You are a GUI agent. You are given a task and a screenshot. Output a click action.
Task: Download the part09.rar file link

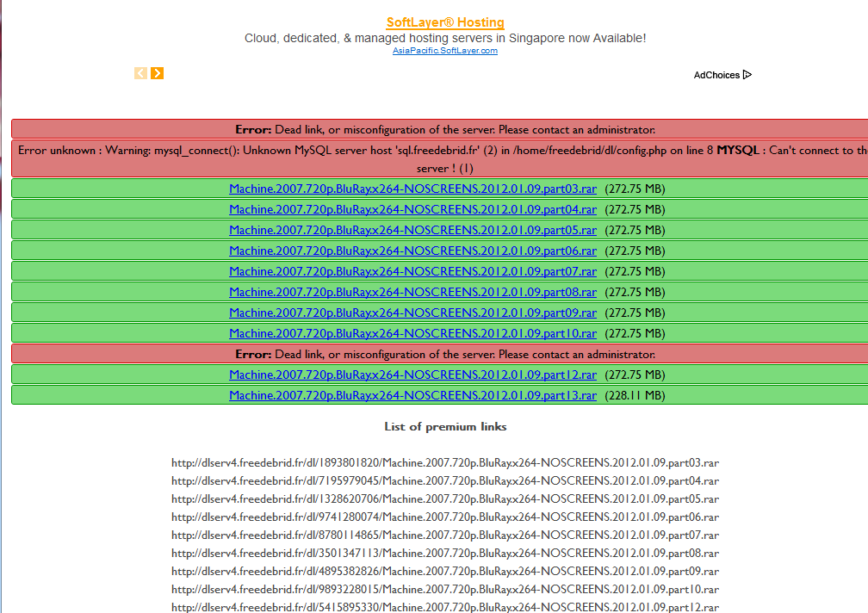pos(413,313)
